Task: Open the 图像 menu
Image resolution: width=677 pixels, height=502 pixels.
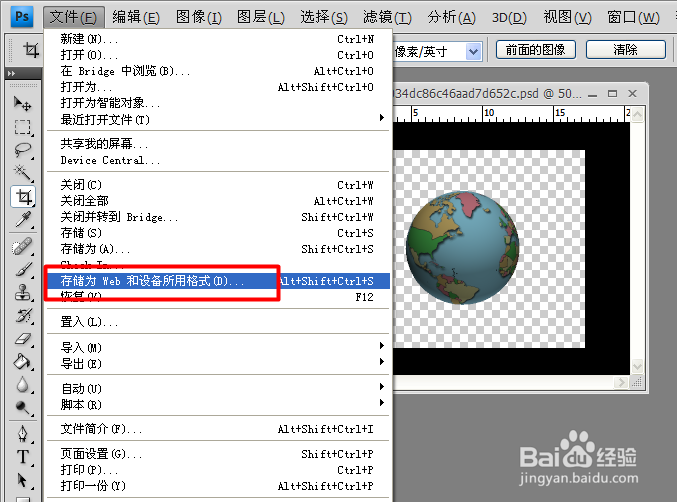Action: pyautogui.click(x=199, y=17)
